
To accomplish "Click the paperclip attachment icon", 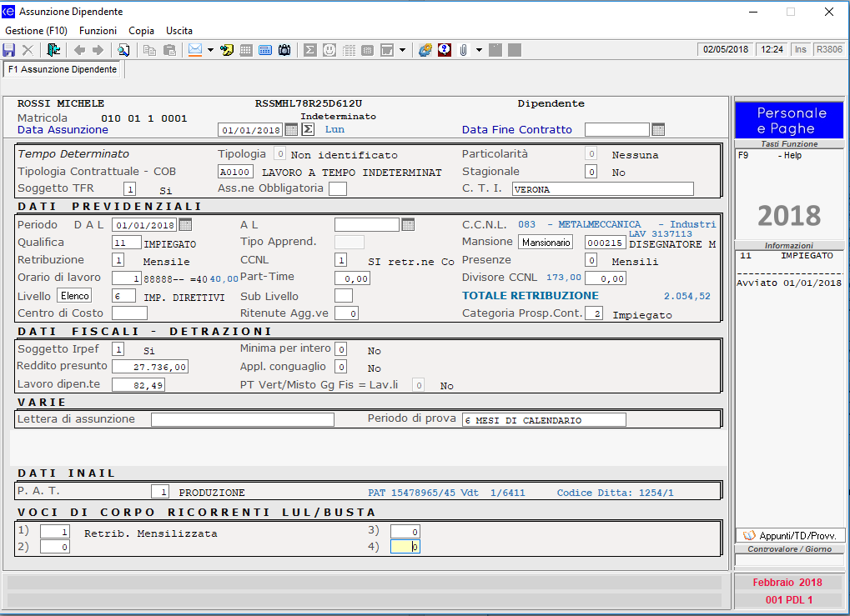I will point(463,50).
